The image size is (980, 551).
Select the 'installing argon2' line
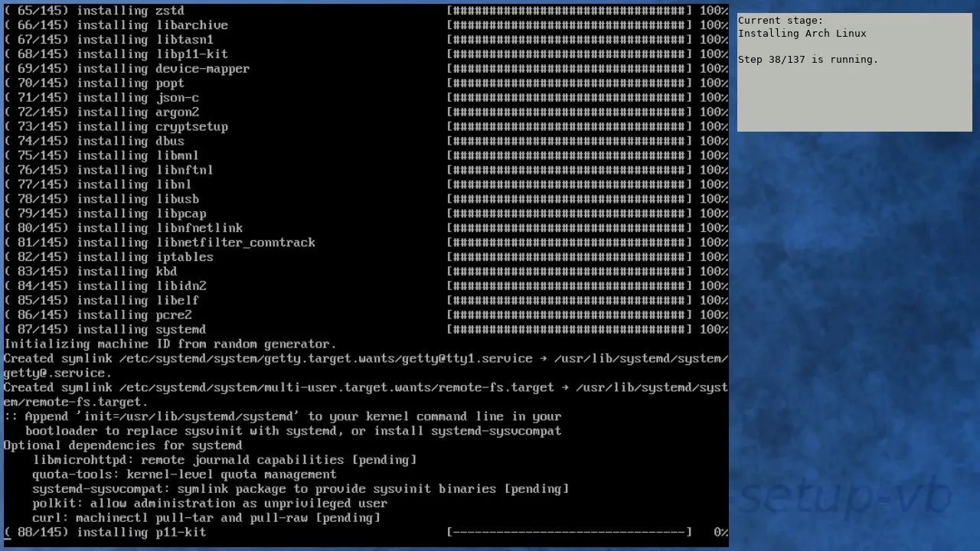coord(366,112)
